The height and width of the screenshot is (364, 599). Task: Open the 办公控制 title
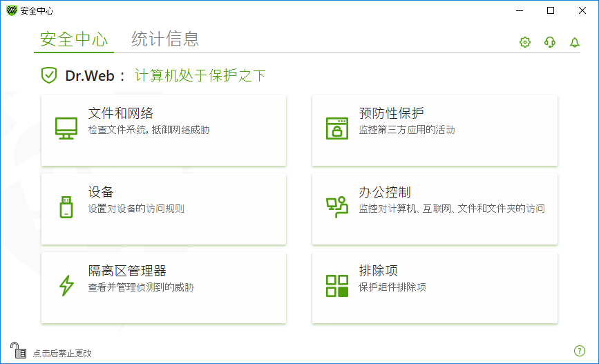[x=385, y=192]
